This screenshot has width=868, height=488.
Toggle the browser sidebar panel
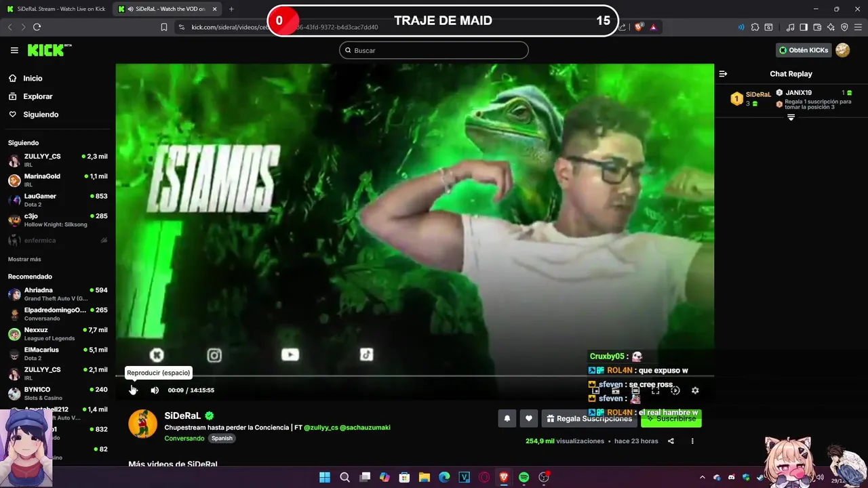point(804,27)
